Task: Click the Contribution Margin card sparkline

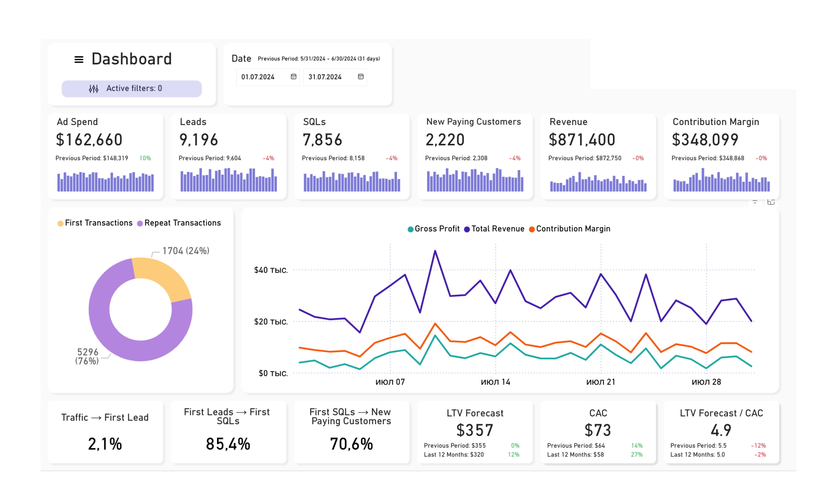Action: click(x=721, y=180)
